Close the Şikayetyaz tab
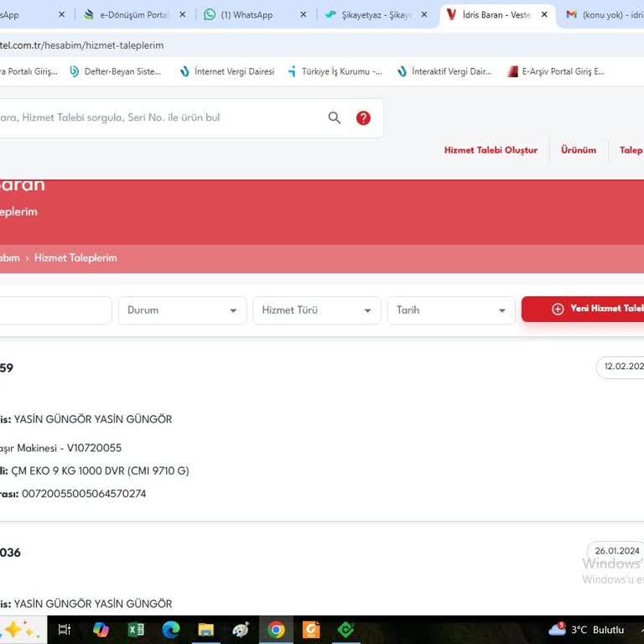Image resolution: width=644 pixels, height=644 pixels. click(423, 15)
